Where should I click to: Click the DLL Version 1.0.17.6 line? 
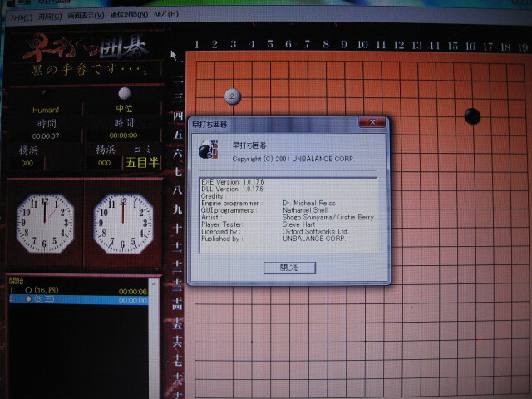232,189
